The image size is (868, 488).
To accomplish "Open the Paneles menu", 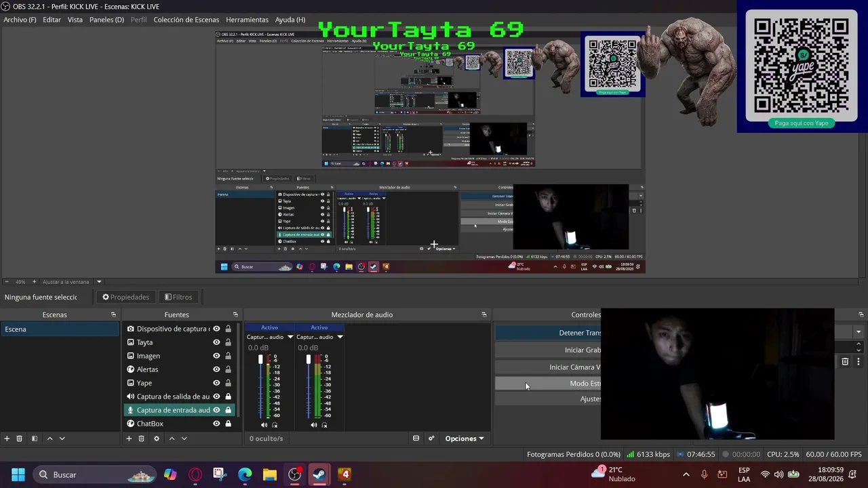I will point(106,20).
